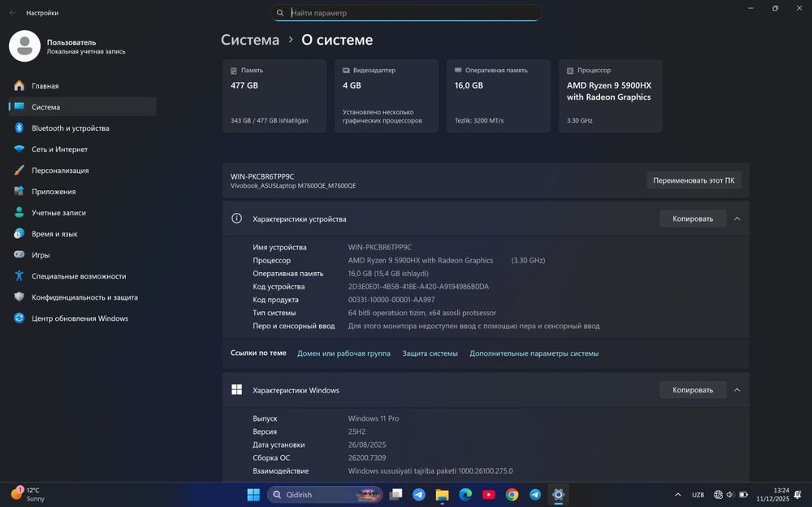812x507 pixels.
Task: Open Сеть и Интернет via Wi-Fi icon
Action: 19,149
